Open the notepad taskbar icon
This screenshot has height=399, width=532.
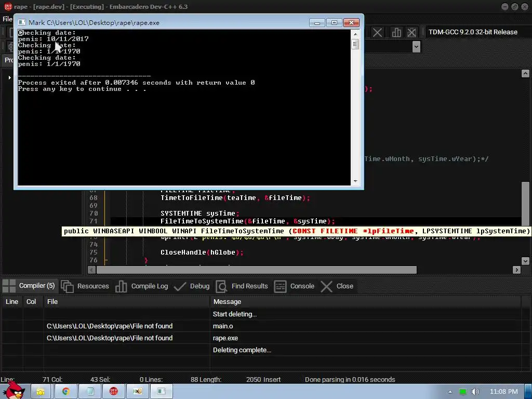pos(90,392)
